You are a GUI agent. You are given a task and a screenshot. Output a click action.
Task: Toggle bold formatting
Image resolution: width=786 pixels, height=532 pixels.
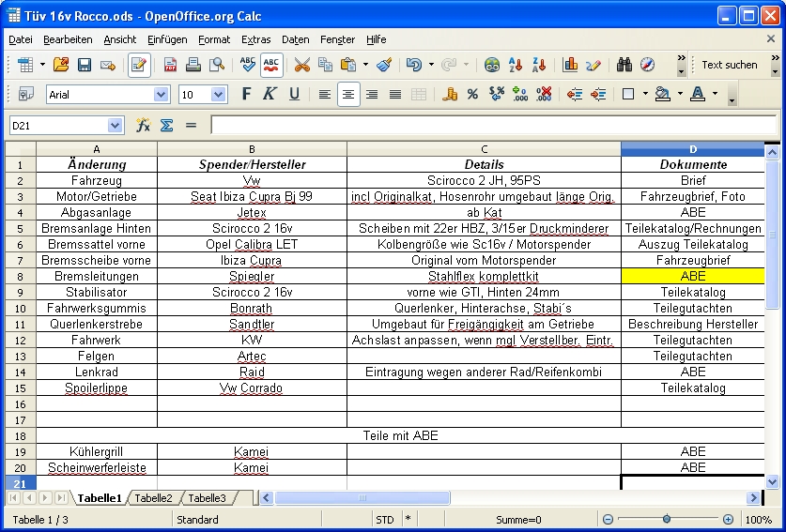coord(246,94)
